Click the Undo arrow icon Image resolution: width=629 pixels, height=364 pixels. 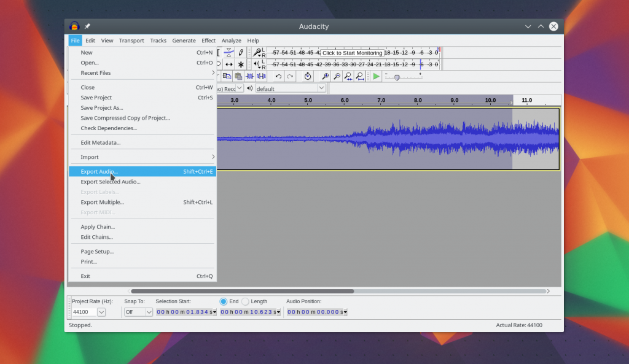[278, 76]
